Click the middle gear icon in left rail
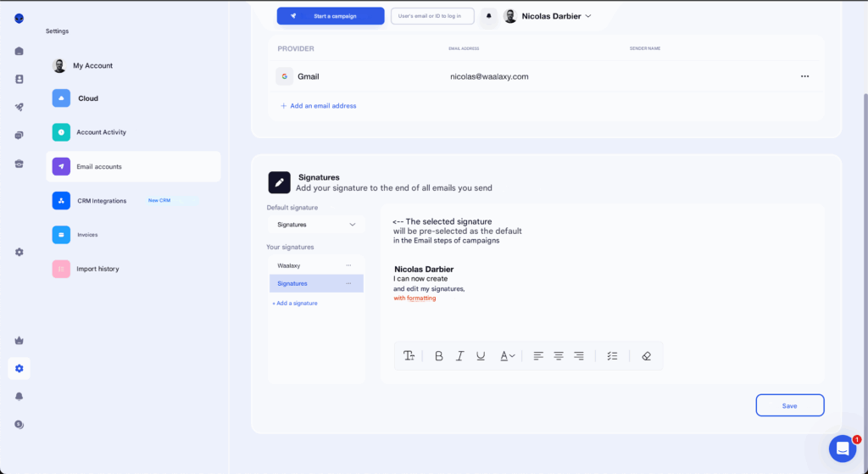This screenshot has height=474, width=868. coord(19,252)
